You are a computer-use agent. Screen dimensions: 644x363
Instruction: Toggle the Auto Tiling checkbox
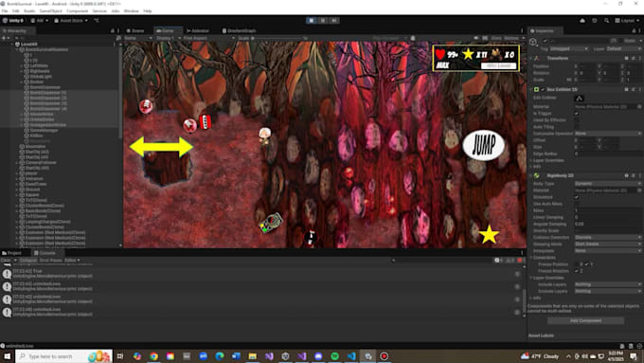[x=576, y=127]
